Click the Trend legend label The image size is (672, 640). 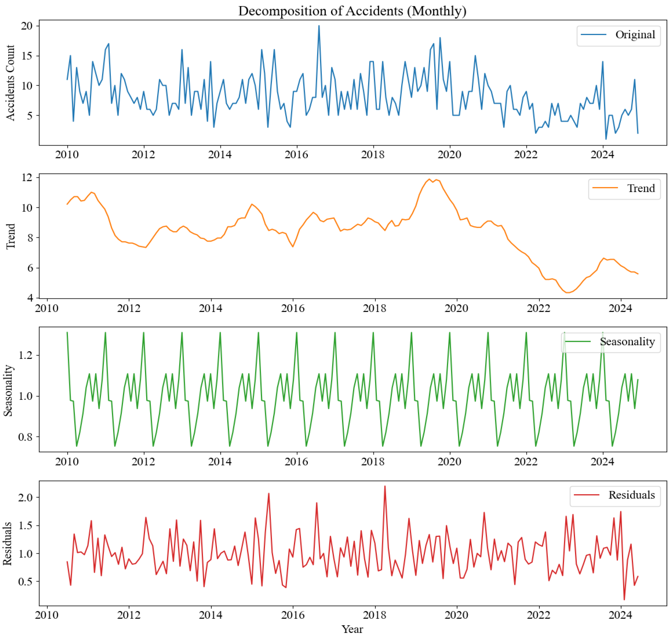click(640, 188)
